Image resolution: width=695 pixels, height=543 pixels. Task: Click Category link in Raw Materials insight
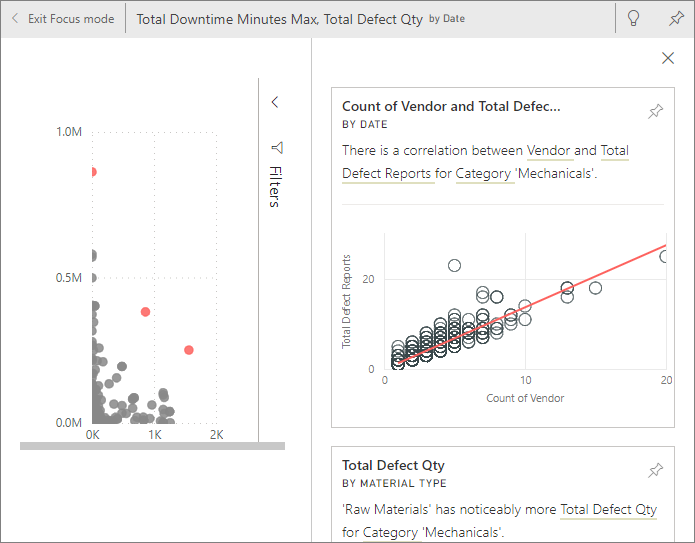pyautogui.click(x=390, y=532)
